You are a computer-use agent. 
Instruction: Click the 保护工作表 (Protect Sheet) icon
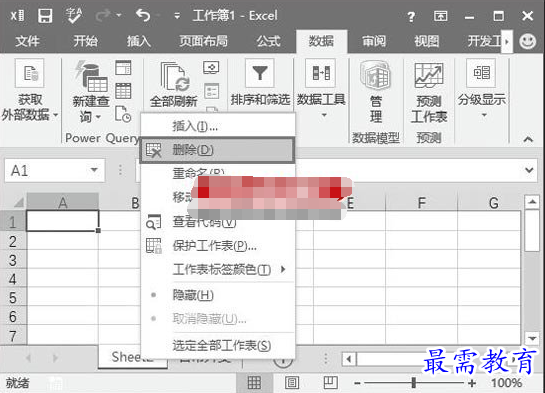(154, 246)
